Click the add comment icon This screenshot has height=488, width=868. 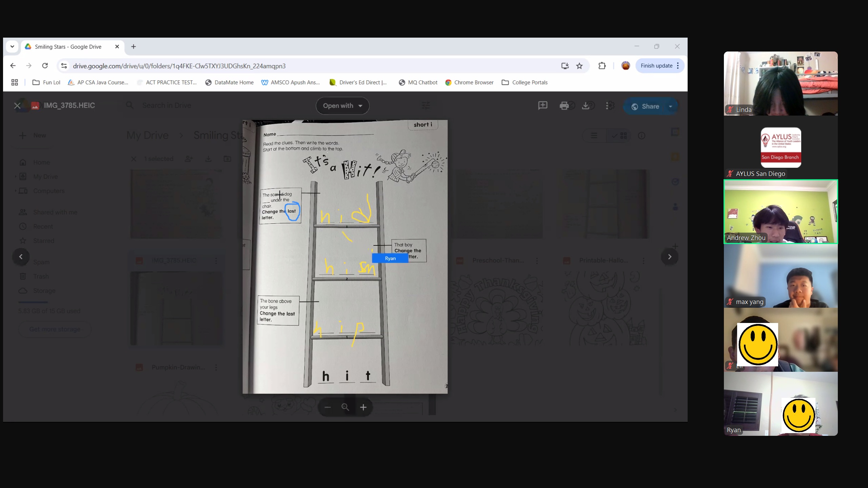543,106
